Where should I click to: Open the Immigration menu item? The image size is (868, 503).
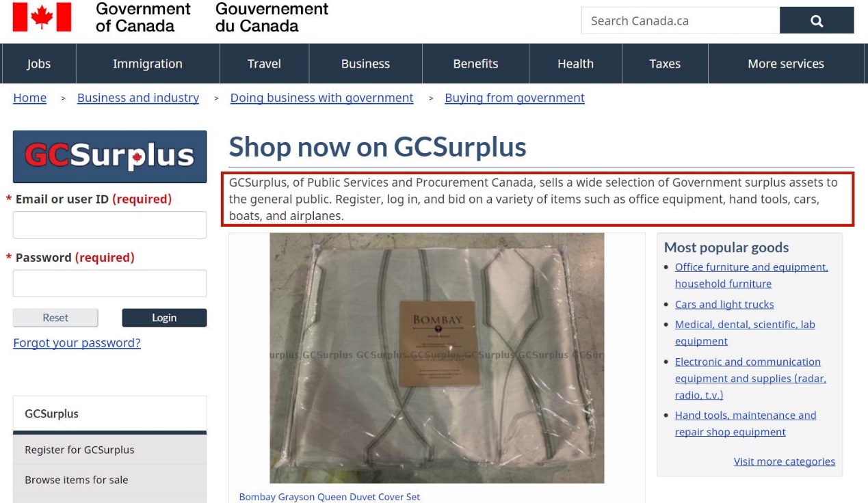tap(148, 64)
